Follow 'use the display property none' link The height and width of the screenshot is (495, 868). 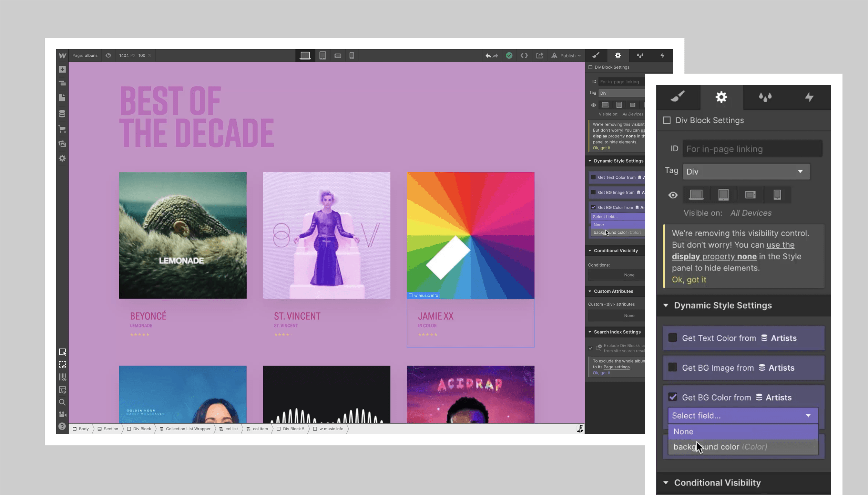(x=733, y=250)
